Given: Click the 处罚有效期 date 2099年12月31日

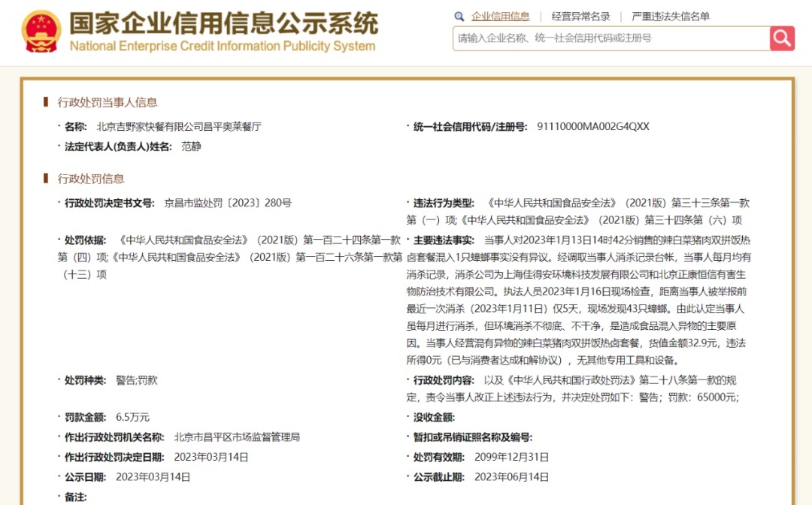Looking at the screenshot, I should coord(511,457).
